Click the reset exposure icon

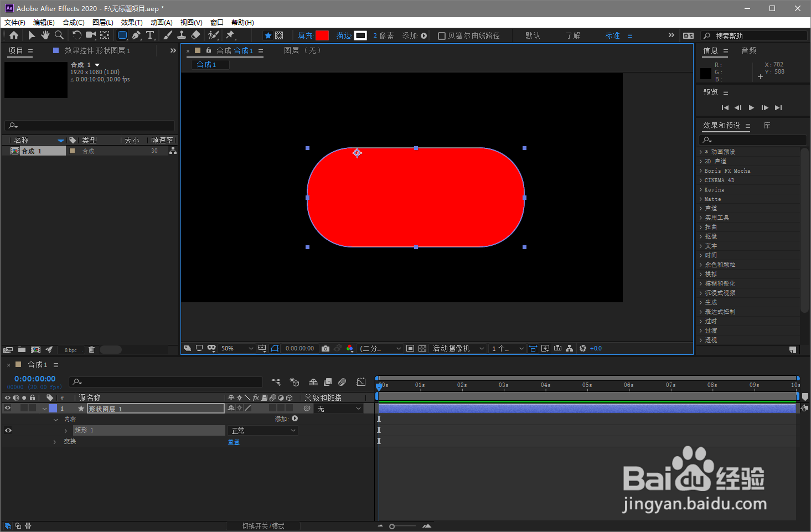(x=583, y=348)
